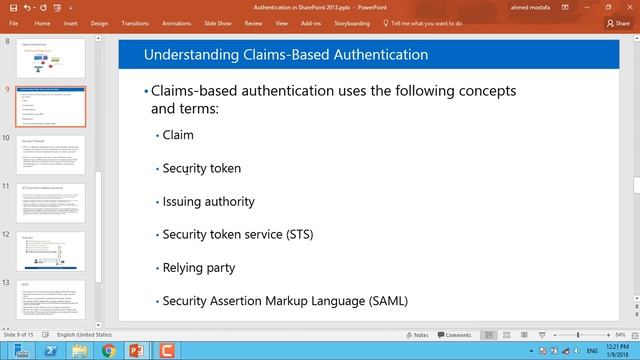
Task: Open Customize Quick Access Toolbar dropdown
Action: point(70,8)
